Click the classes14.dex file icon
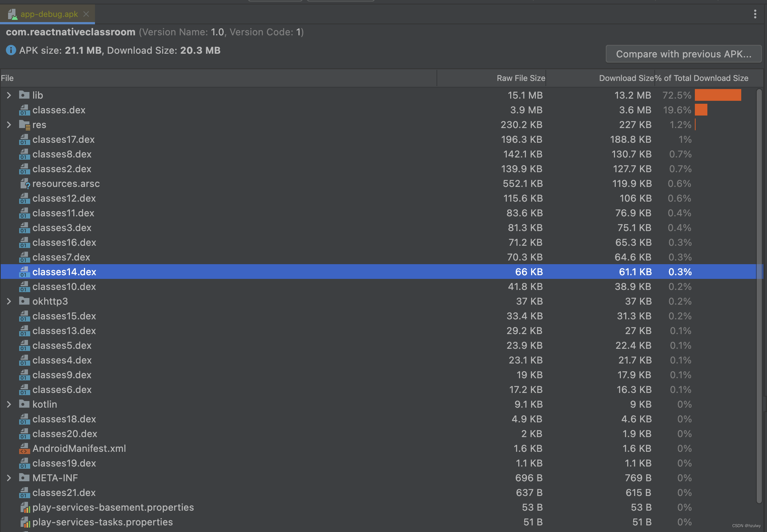The width and height of the screenshot is (767, 532). 24,272
